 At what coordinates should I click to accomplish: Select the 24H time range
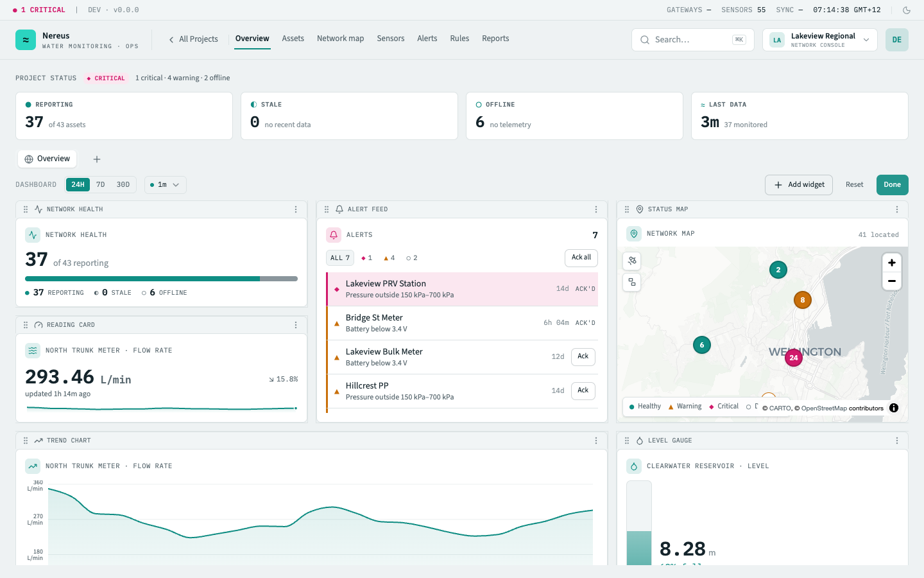click(x=78, y=185)
